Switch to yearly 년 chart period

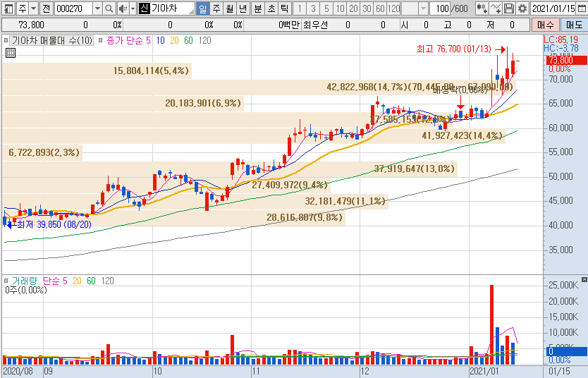243,8
